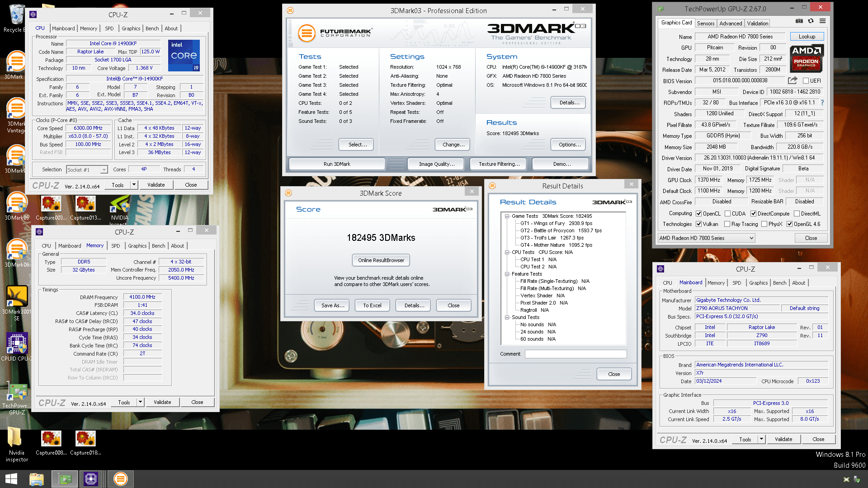
Task: Open GPU-Z hamburger menu icon
Action: (822, 21)
